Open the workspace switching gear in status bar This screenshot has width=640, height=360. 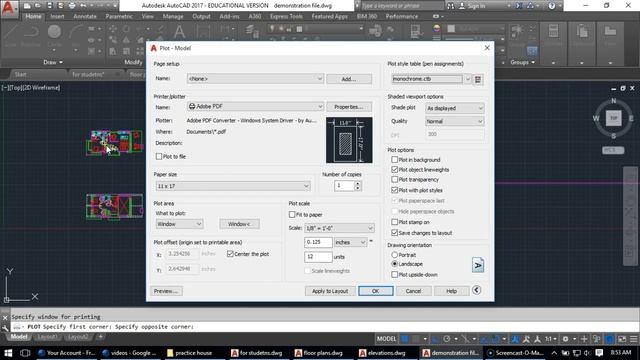click(565, 339)
